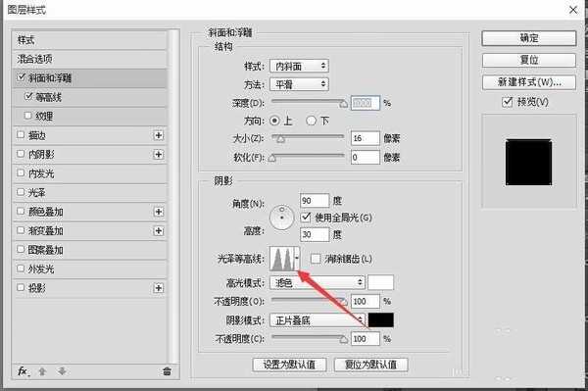Viewport: 588px width, 391px height.
Task: Add another 投影 effect with plus icon
Action: click(x=159, y=288)
